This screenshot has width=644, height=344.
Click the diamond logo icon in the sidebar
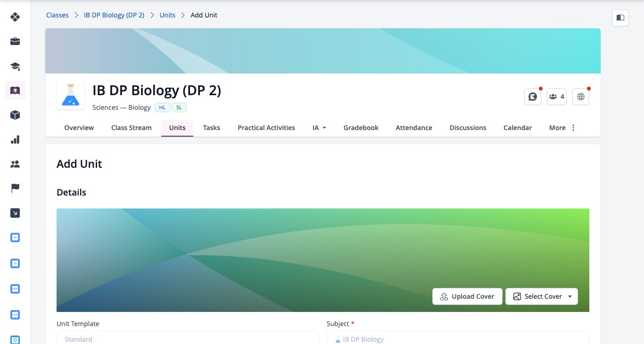coord(15,17)
